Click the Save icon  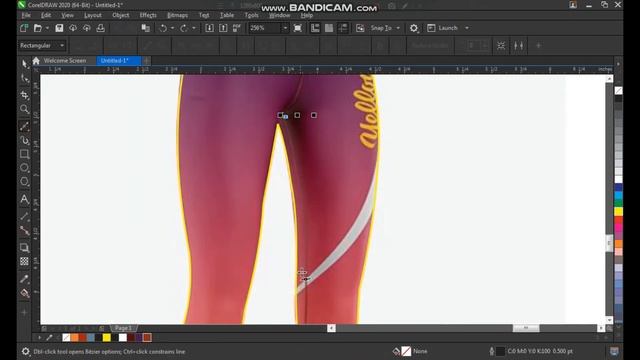tap(59, 28)
